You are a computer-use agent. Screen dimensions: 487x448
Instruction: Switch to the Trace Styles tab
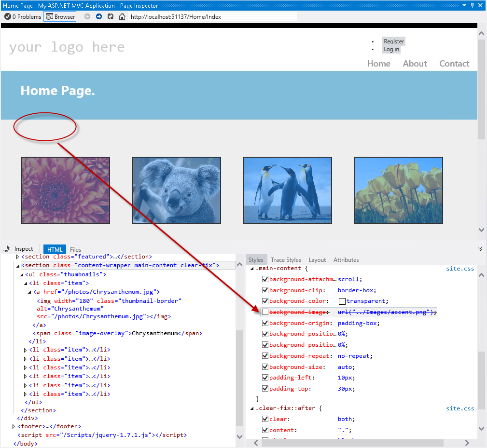coord(286,259)
